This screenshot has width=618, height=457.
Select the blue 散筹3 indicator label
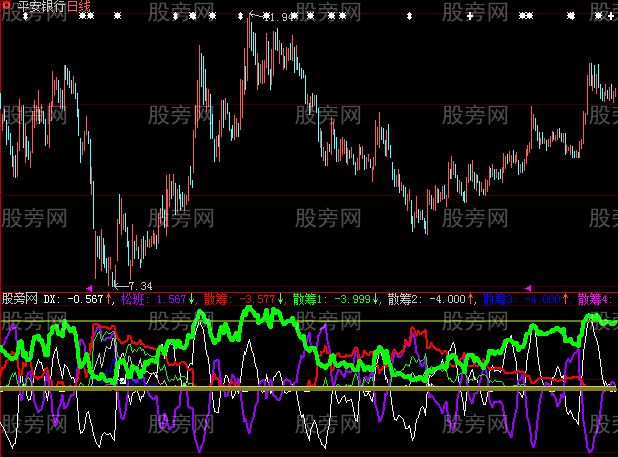point(499,298)
